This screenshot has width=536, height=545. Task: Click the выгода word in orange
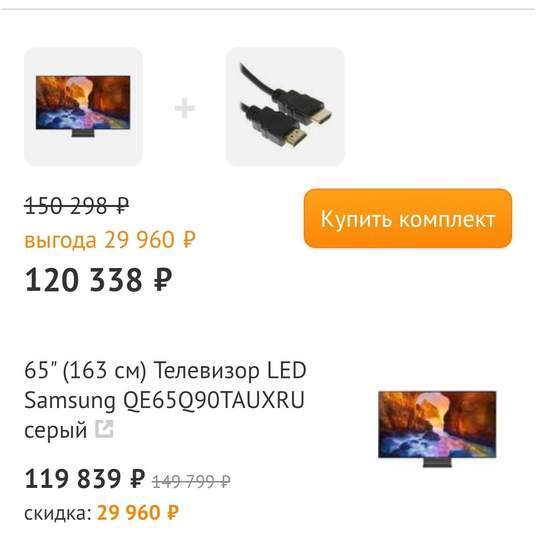click(x=60, y=241)
